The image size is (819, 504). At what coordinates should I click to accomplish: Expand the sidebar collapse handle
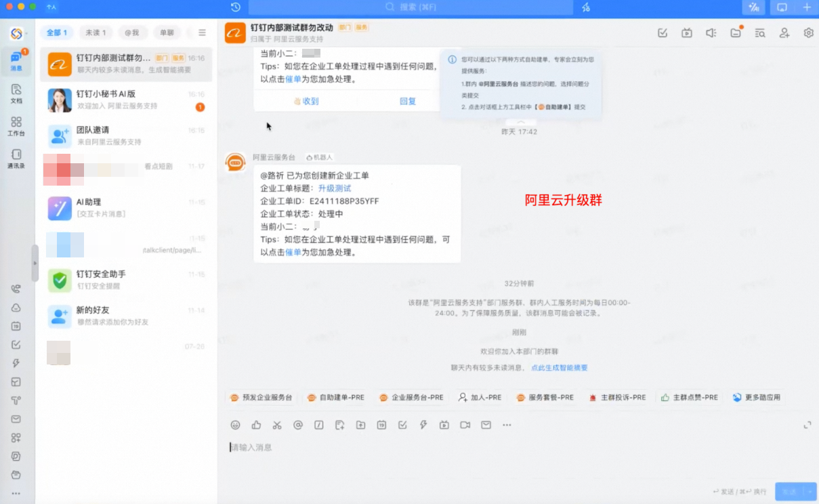tap(35, 263)
